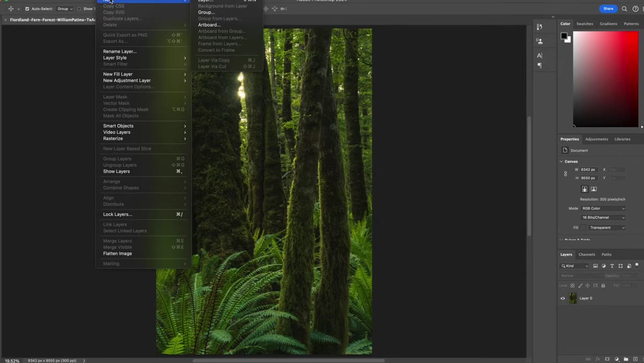Image resolution: width=644 pixels, height=363 pixels.
Task: Open New Adjustment Layer submenu
Action: (x=144, y=81)
